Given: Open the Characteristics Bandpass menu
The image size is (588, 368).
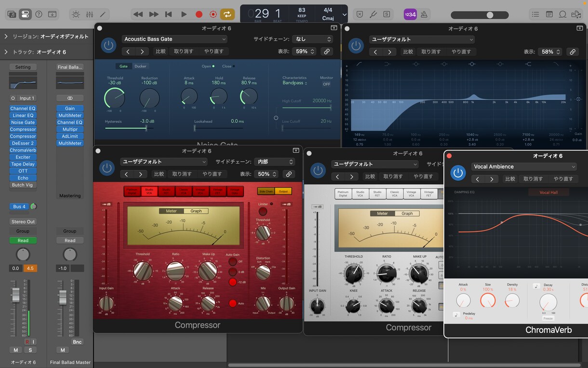Looking at the screenshot, I should (295, 83).
